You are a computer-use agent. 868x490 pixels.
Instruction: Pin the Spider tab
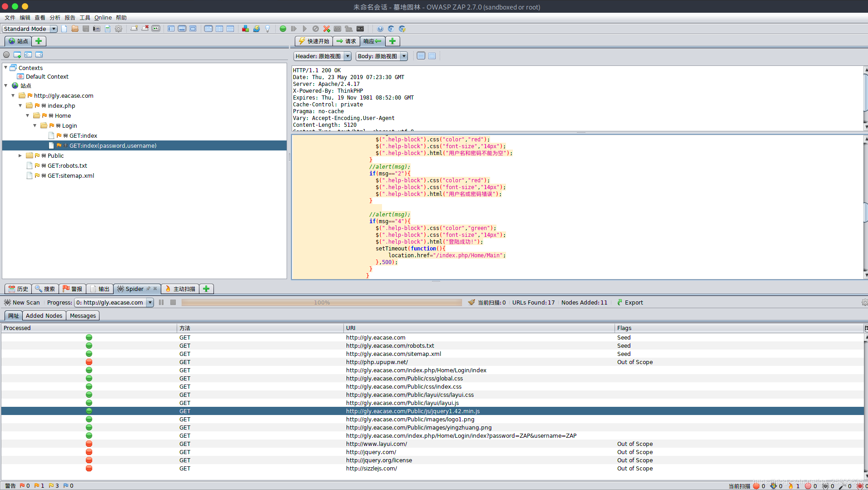(148, 289)
